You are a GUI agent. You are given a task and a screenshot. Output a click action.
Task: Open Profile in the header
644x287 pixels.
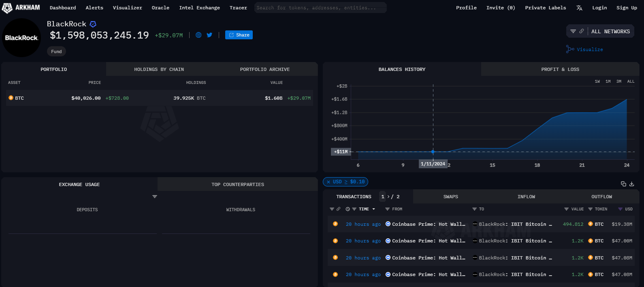466,8
